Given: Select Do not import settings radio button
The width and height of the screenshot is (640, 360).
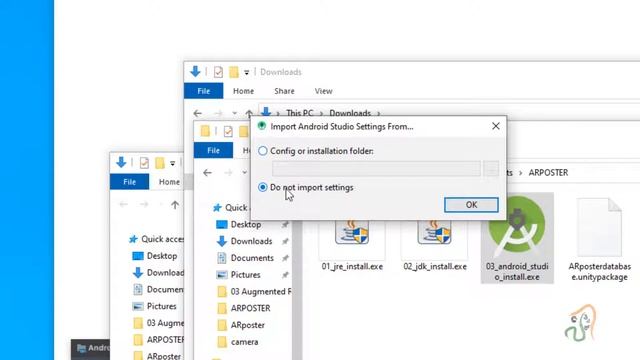Looking at the screenshot, I should [x=263, y=187].
